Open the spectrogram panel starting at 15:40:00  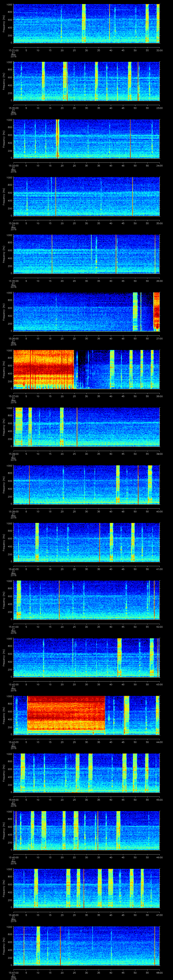[x=86, y=542]
